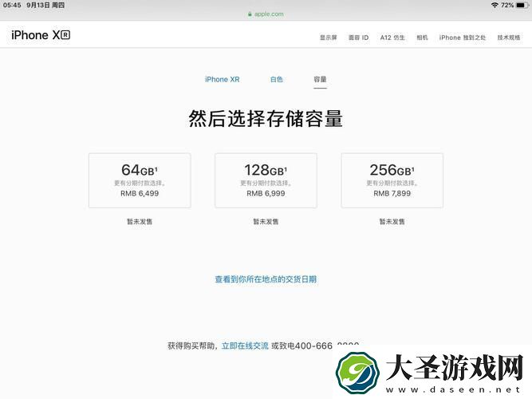The height and width of the screenshot is (399, 532).
Task: Open the 显示屏 navigation item
Action: [328, 38]
